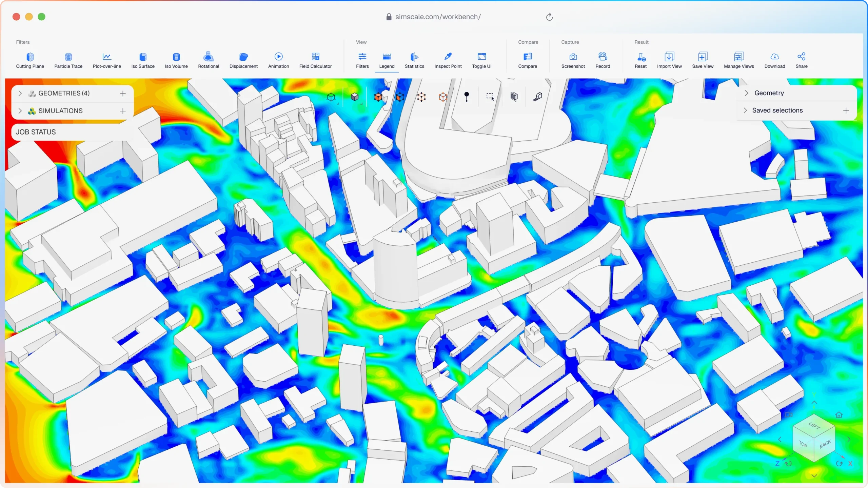
Task: Open Manage Views
Action: (x=739, y=60)
